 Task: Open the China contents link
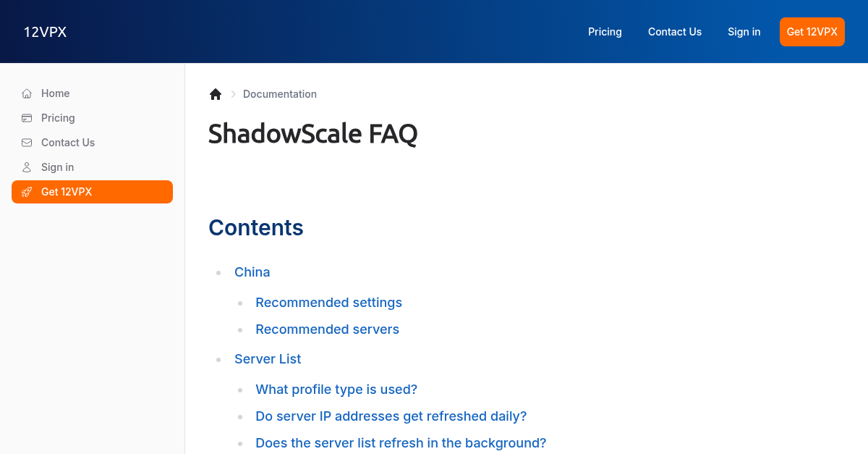pyautogui.click(x=252, y=272)
